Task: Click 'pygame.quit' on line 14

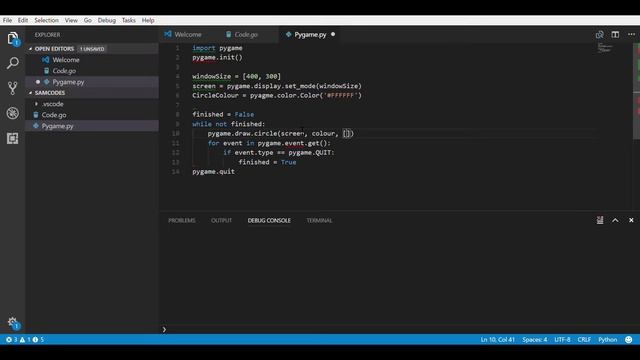Action: (213, 172)
